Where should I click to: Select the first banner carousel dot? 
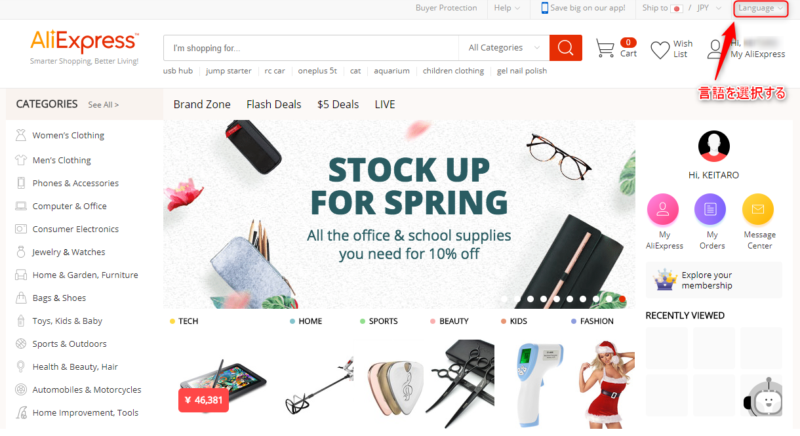(x=504, y=299)
